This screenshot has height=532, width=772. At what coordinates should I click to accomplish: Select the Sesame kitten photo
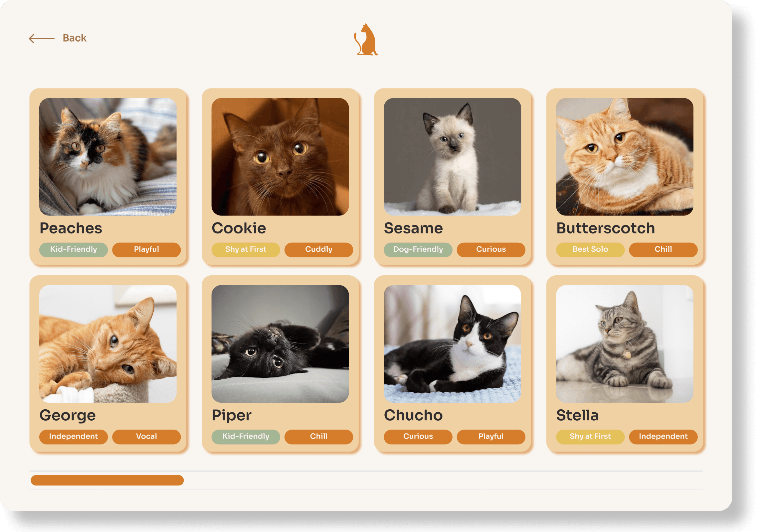pos(453,157)
